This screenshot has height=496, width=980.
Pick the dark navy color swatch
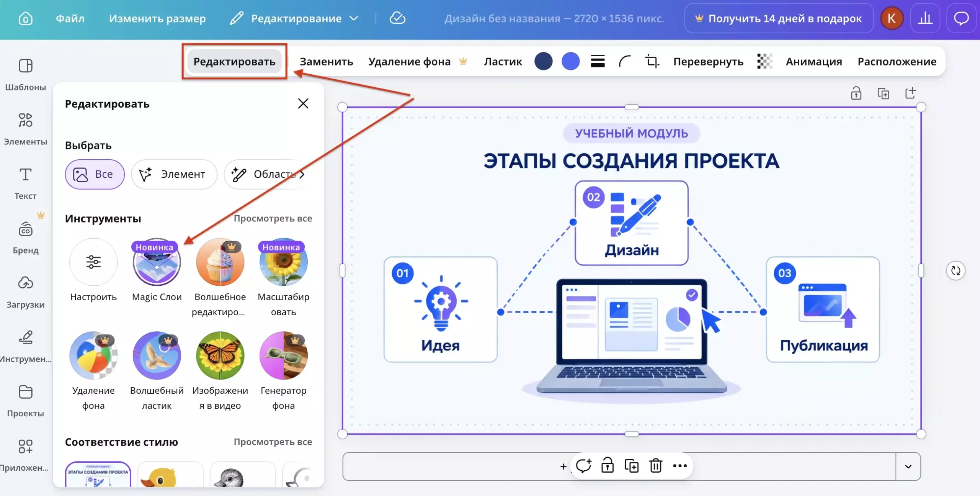point(543,61)
